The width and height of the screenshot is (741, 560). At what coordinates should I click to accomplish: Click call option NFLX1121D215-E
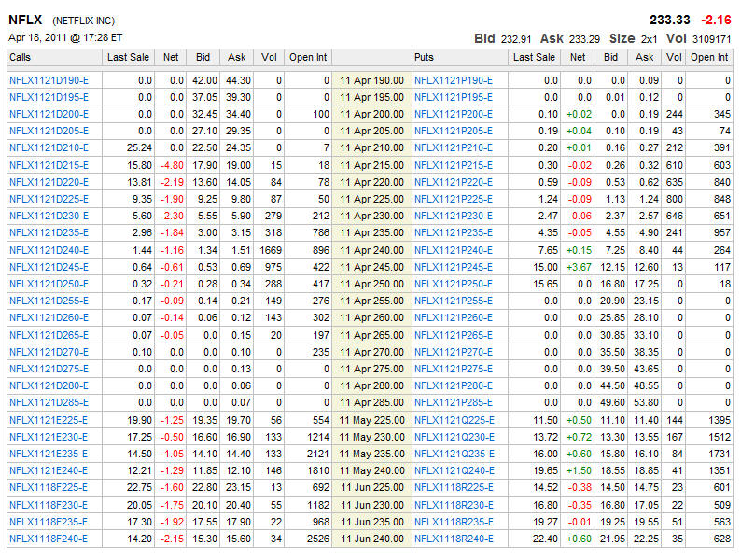tap(49, 165)
